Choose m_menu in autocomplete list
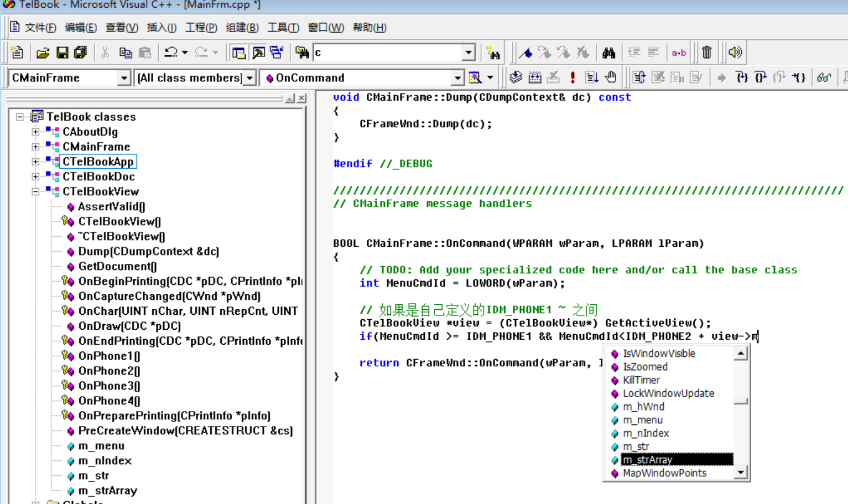The height and width of the screenshot is (504, 848). pyautogui.click(x=642, y=420)
